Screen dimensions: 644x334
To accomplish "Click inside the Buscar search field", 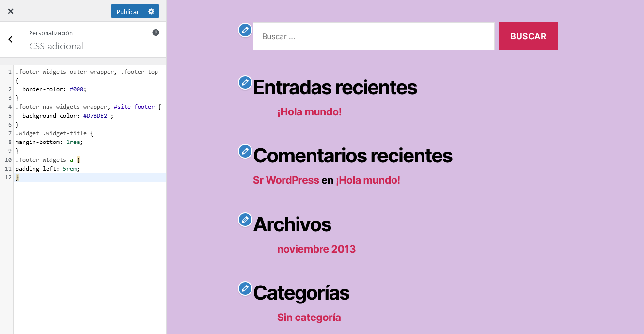I will coord(373,36).
